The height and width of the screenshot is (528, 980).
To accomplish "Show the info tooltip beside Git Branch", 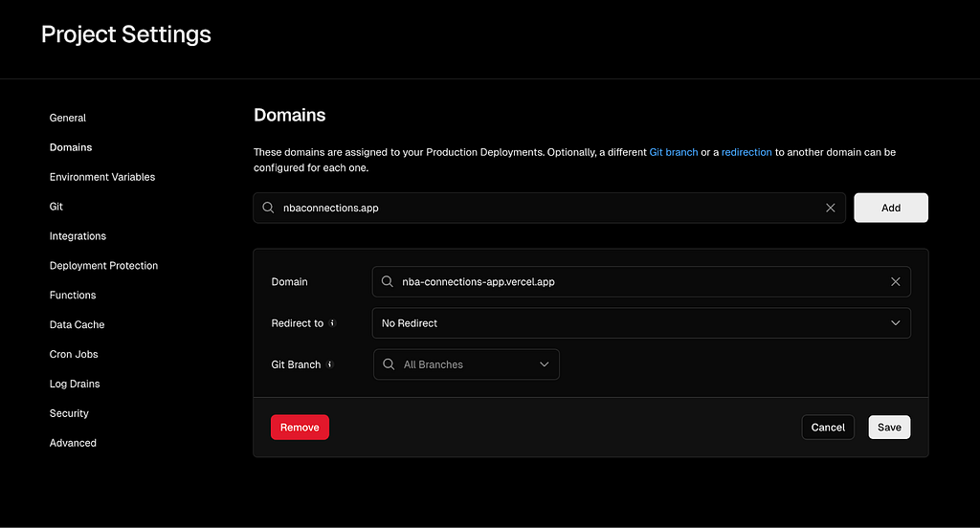I will (x=330, y=364).
